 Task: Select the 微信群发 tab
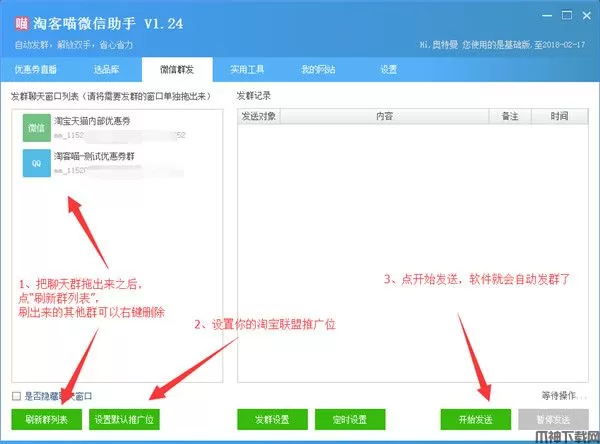[x=177, y=70]
